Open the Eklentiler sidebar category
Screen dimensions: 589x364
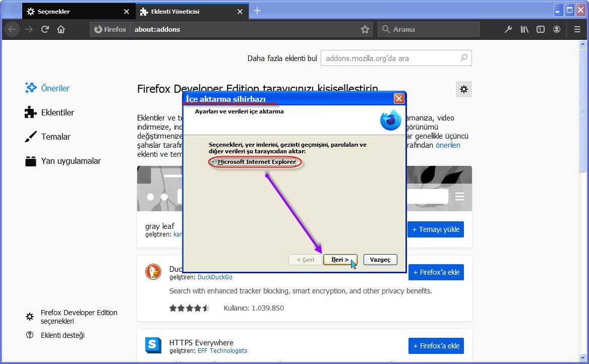(49, 112)
